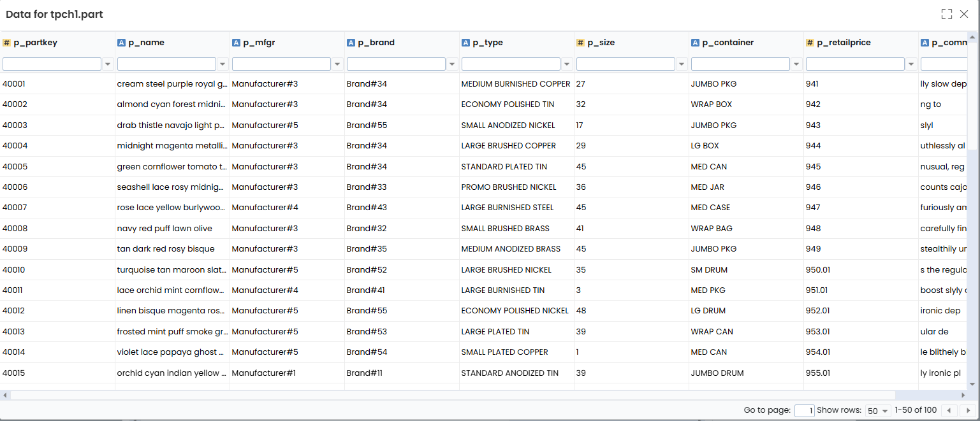Open the p_type filter operator dropdown
The image size is (980, 421).
[x=567, y=64]
